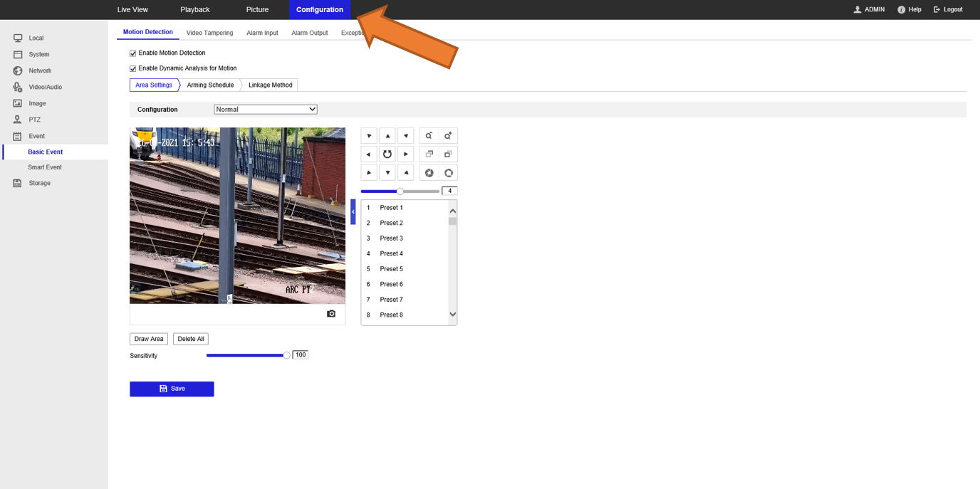Save the motion detection settings
The height and width of the screenshot is (489, 980).
click(x=172, y=389)
